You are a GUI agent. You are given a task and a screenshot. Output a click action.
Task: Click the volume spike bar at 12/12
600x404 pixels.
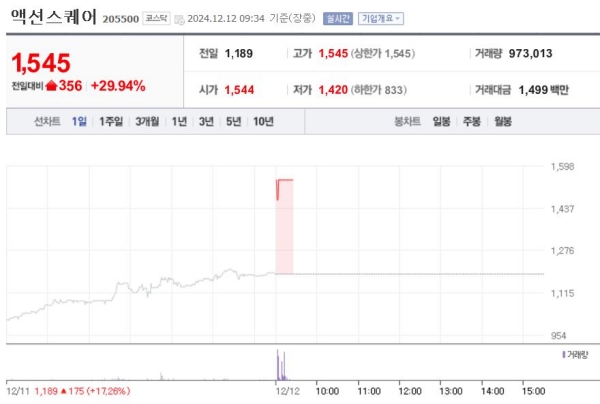pyautogui.click(x=277, y=364)
